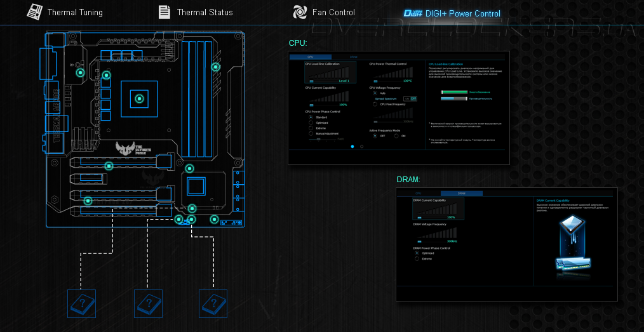Image resolution: width=644 pixels, height=332 pixels.
Task: Click the 'CPU:' heading text
Action: point(298,43)
